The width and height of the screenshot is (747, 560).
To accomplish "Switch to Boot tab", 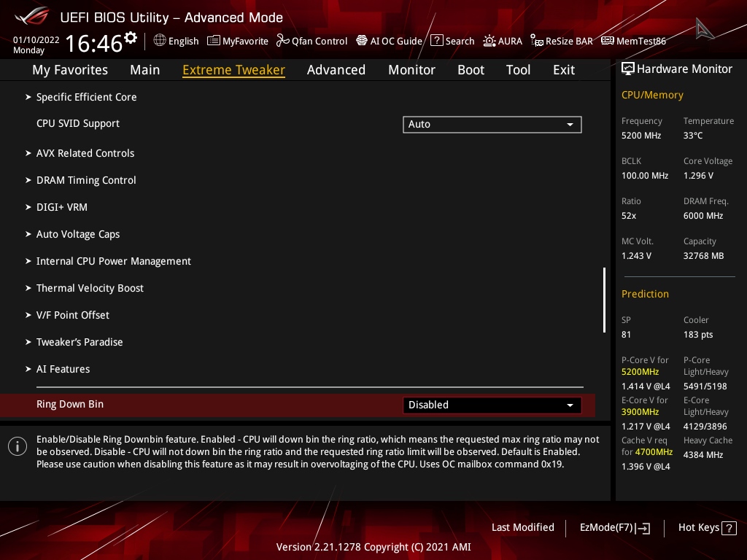I will click(471, 70).
